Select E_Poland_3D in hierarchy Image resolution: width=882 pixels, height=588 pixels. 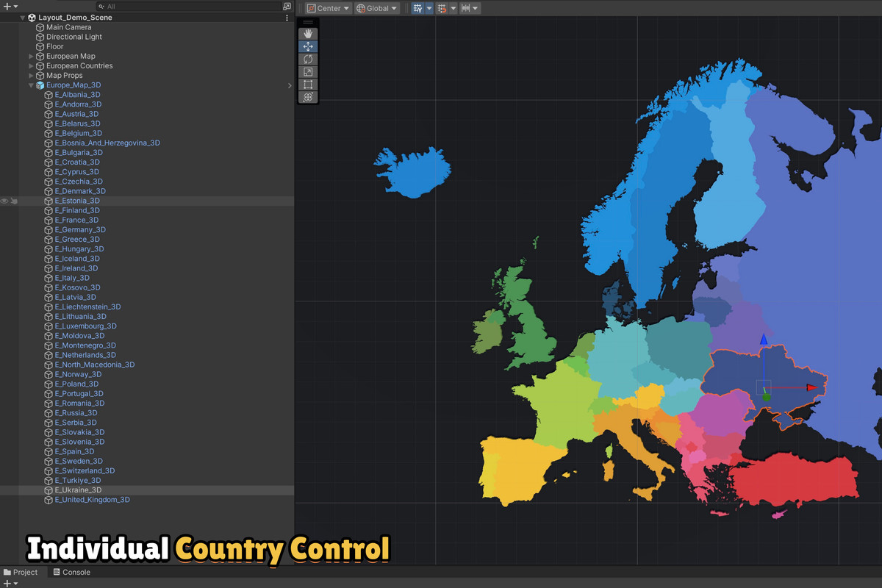pyautogui.click(x=76, y=384)
